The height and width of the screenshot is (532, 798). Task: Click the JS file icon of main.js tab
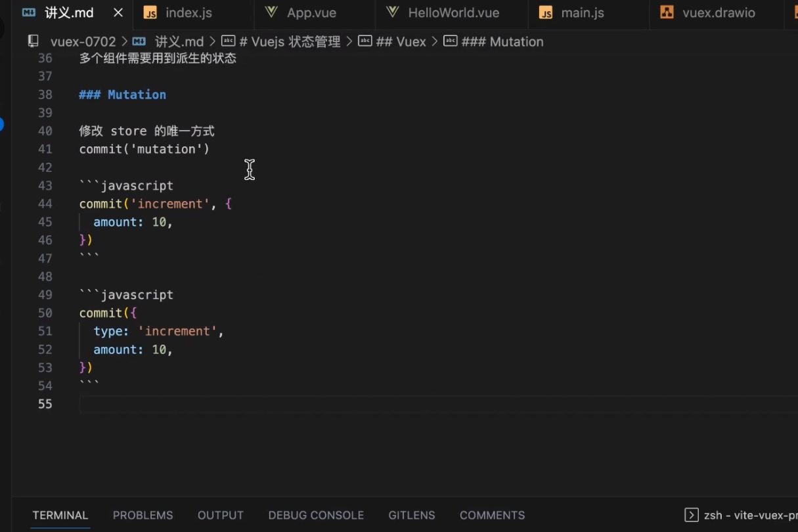546,12
